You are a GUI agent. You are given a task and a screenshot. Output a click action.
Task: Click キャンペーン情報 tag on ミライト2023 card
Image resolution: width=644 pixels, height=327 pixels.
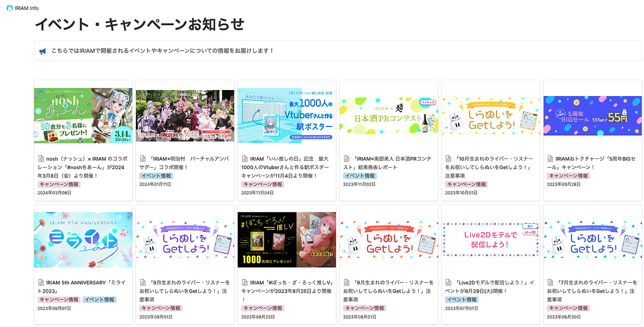coord(59,300)
